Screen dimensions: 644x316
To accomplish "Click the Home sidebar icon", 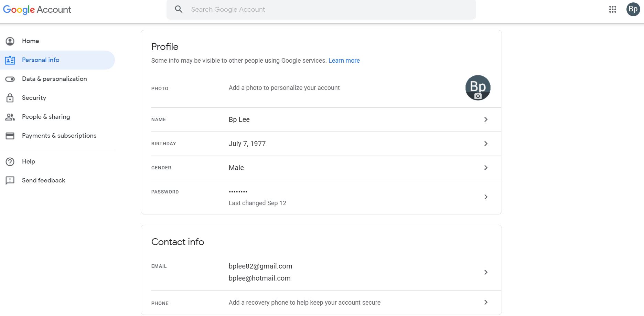I will click(10, 41).
